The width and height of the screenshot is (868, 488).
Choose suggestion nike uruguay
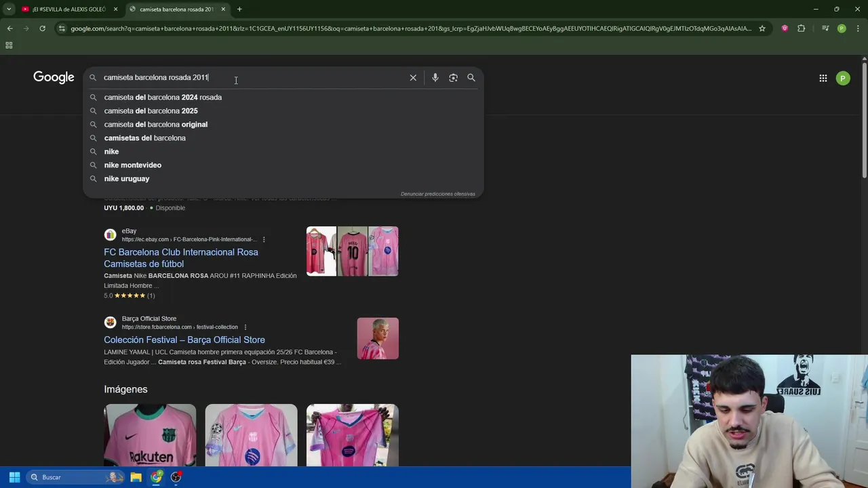point(126,178)
